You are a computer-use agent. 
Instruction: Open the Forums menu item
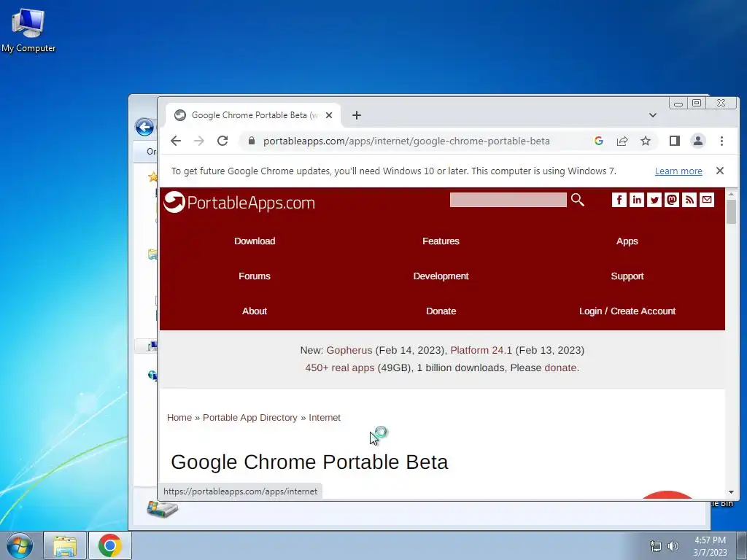click(255, 276)
